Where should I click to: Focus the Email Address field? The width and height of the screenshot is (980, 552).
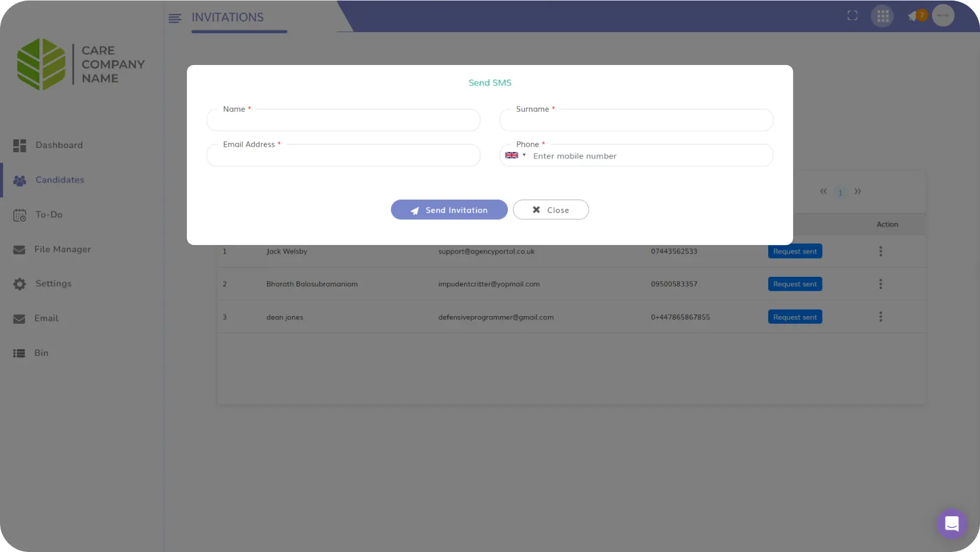(x=343, y=156)
